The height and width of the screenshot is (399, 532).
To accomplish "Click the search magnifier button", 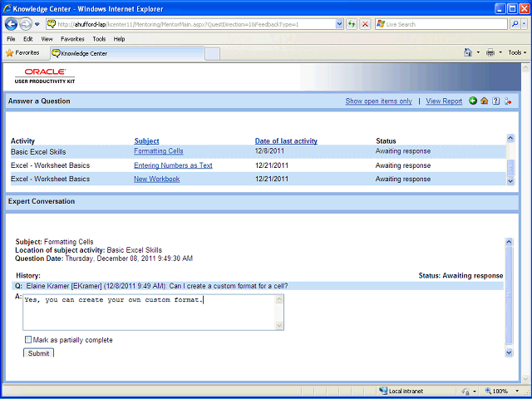I will (515, 24).
